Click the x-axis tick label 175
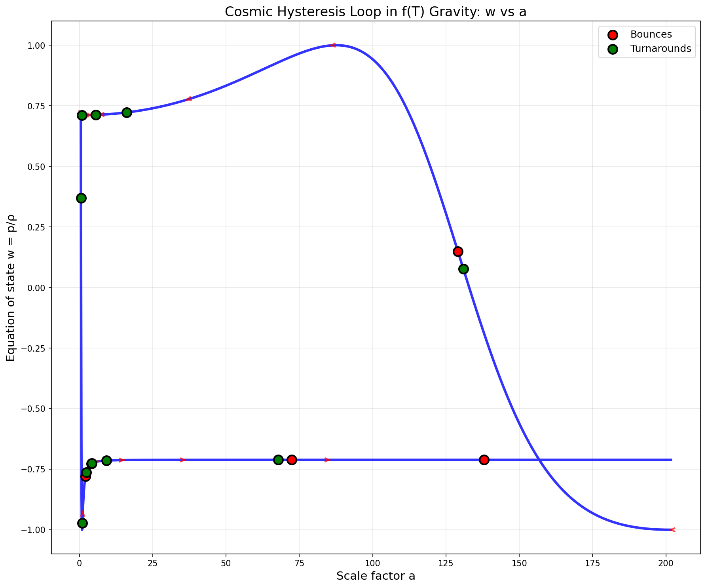The height and width of the screenshot is (588, 706). (592, 563)
